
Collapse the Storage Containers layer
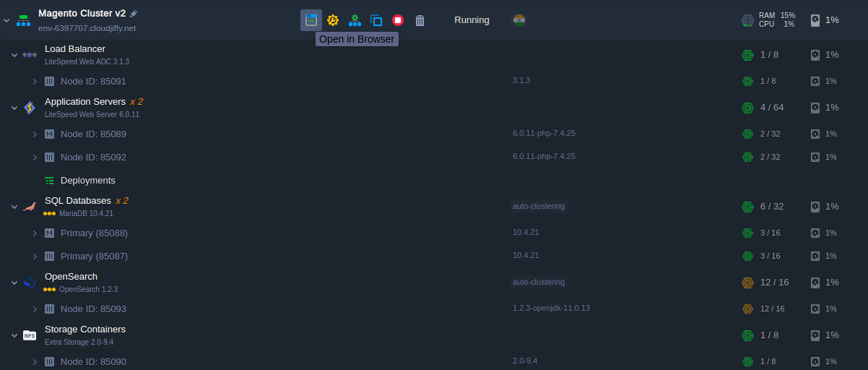[x=14, y=335]
